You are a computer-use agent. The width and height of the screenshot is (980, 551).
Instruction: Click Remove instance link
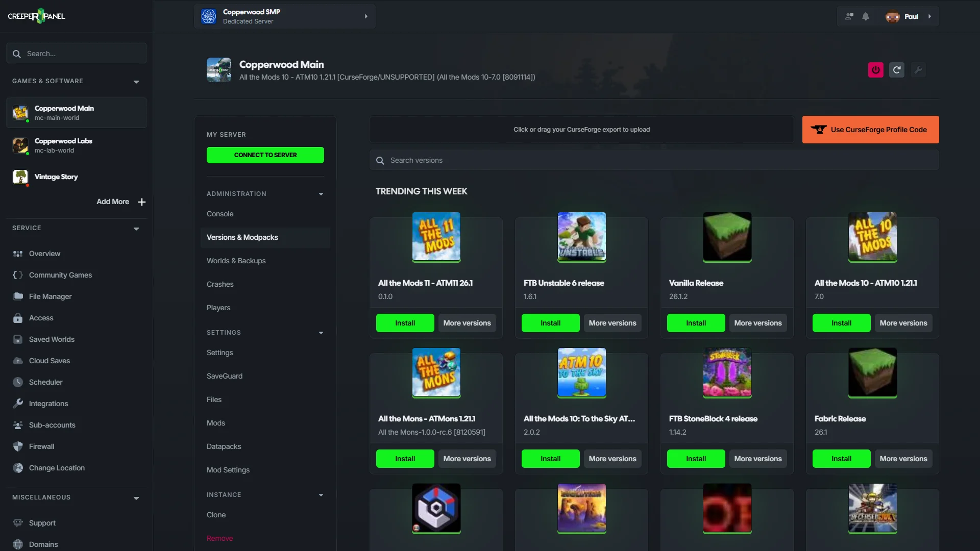point(220,538)
